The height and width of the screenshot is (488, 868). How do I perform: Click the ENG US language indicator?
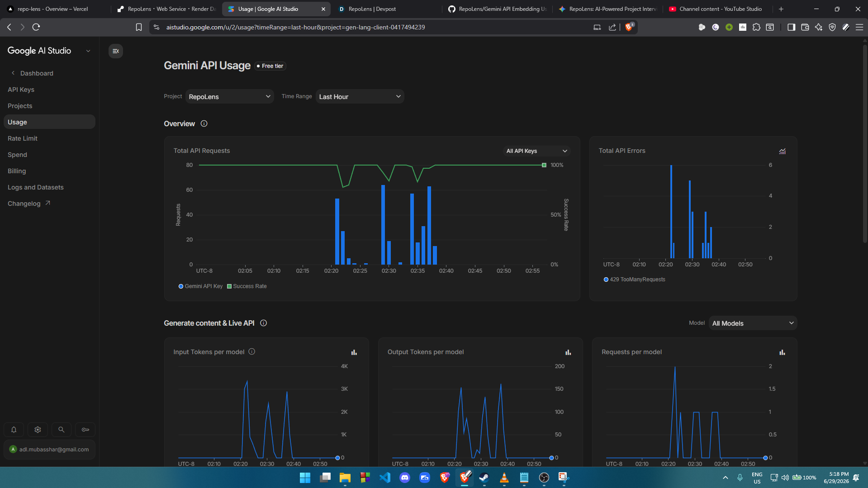click(757, 478)
